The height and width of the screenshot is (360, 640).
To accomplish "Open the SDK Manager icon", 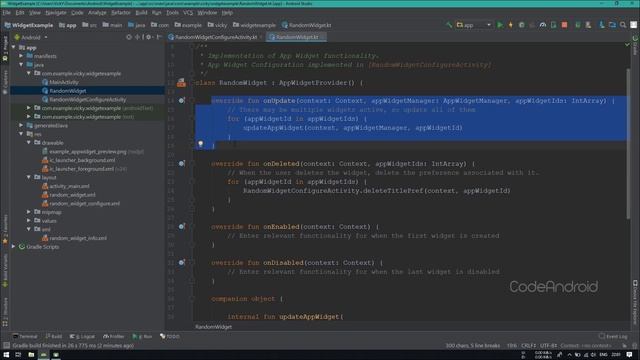I will point(588,25).
